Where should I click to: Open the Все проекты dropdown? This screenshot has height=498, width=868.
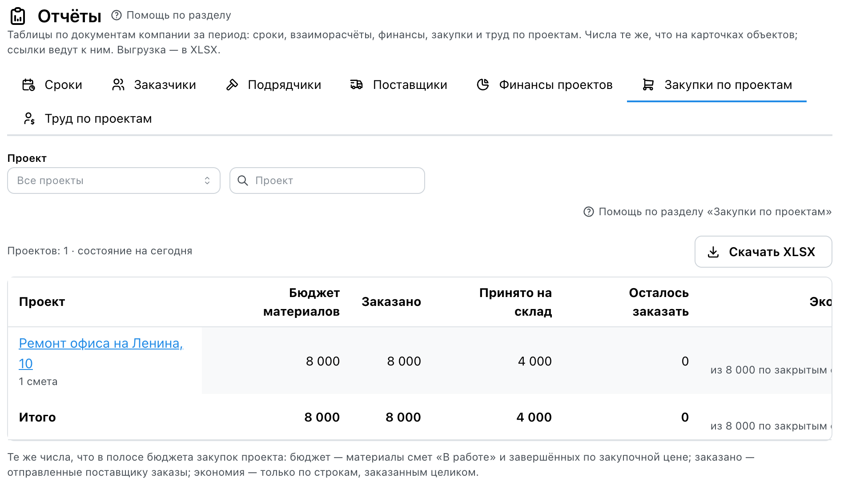point(114,181)
